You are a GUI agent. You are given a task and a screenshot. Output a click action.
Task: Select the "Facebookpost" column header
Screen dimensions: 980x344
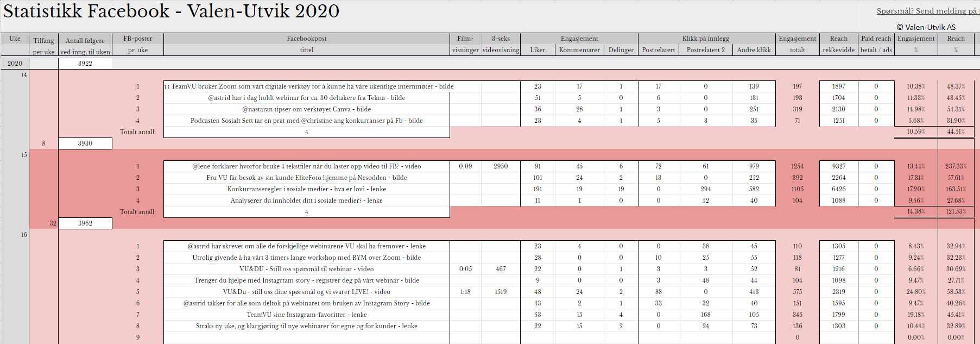(x=306, y=39)
